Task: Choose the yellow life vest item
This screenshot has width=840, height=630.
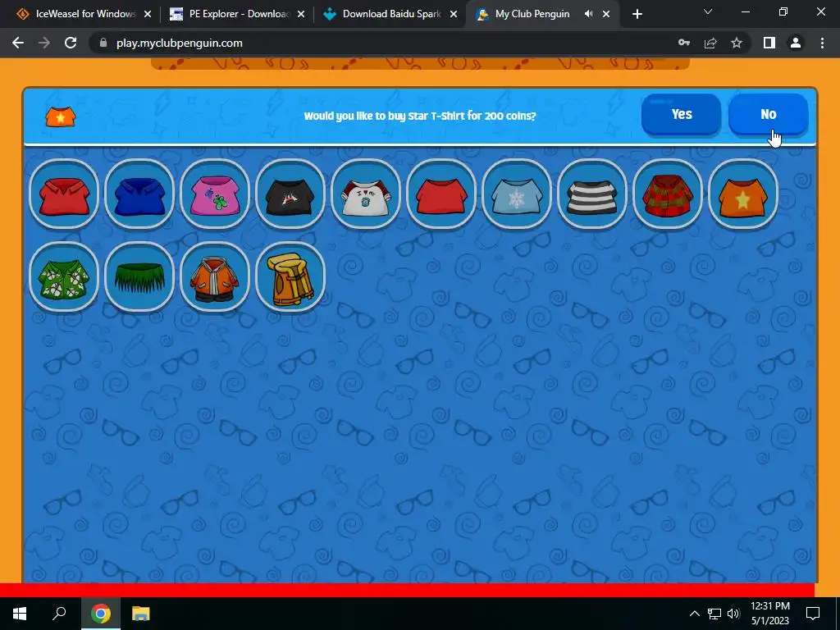Action: pyautogui.click(x=290, y=276)
